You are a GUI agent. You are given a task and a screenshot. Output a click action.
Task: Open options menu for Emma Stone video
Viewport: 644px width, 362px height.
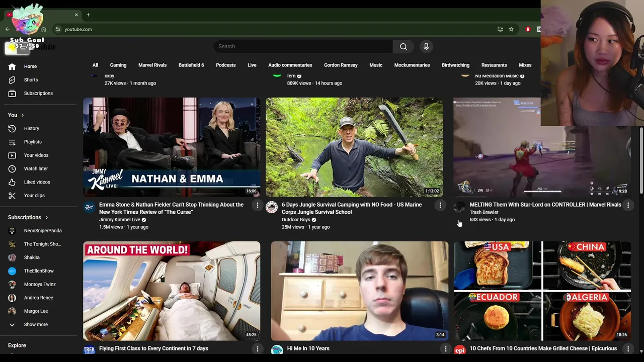tap(257, 205)
